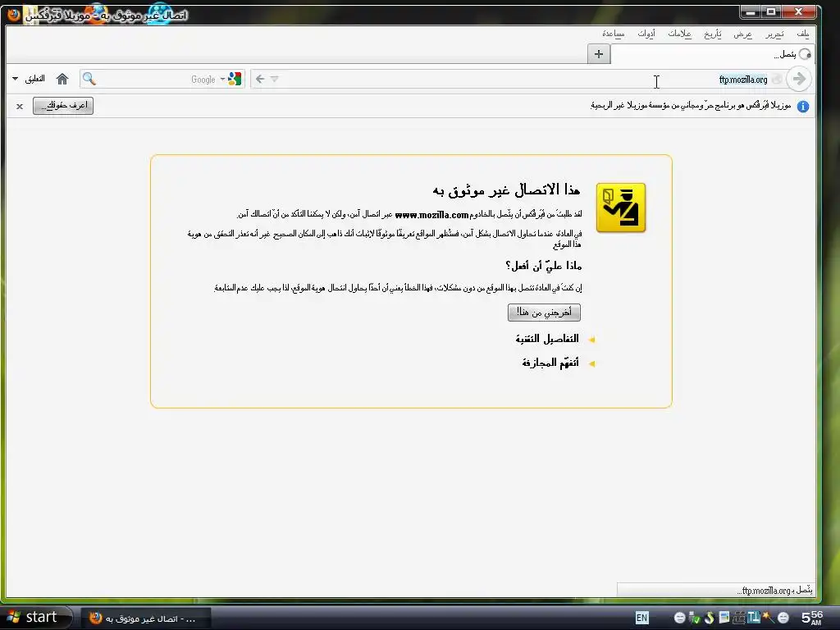
Task: Open the أدوات (Tools) menu
Action: click(x=646, y=34)
